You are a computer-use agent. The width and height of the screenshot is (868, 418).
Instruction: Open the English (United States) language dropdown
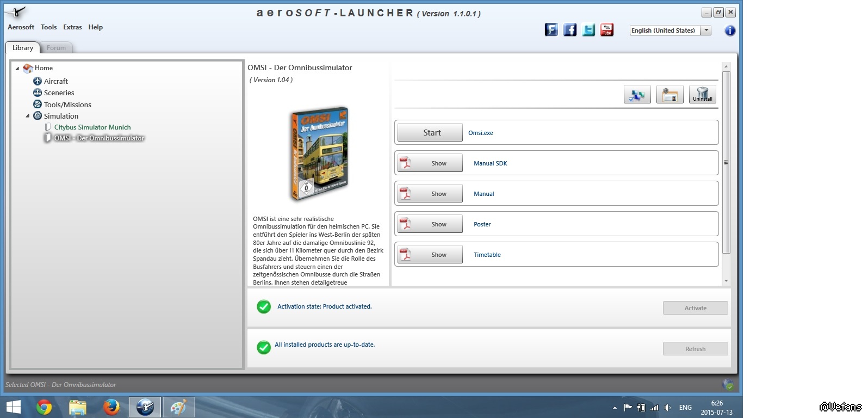coord(670,30)
